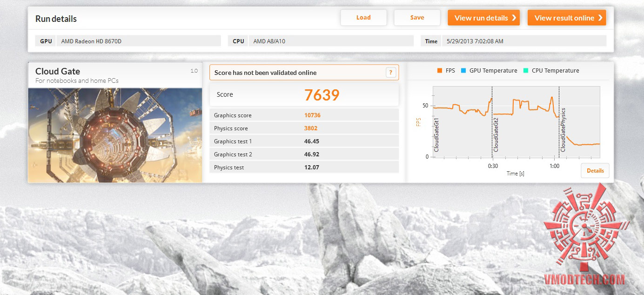Toggle the FPS legend marker

(x=439, y=71)
